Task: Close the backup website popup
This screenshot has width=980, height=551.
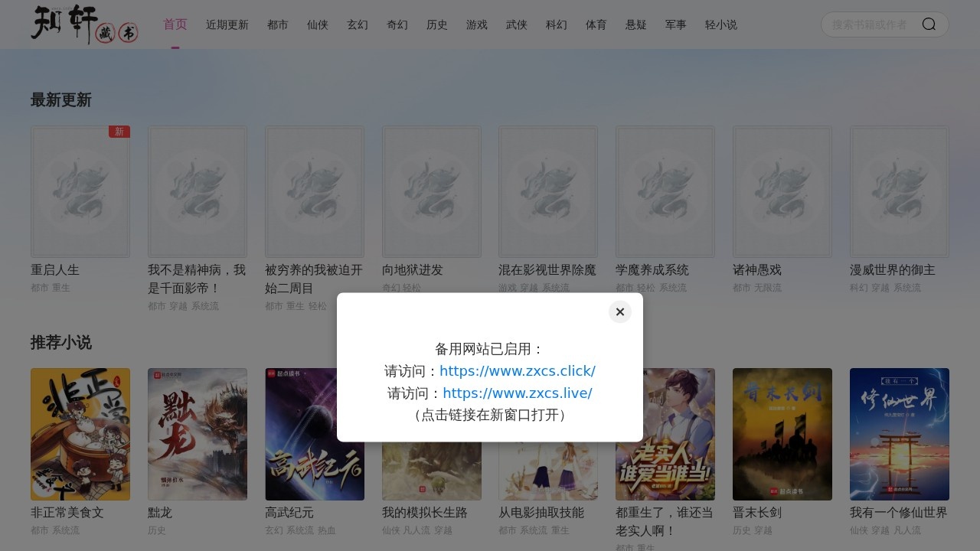Action: 619,311
